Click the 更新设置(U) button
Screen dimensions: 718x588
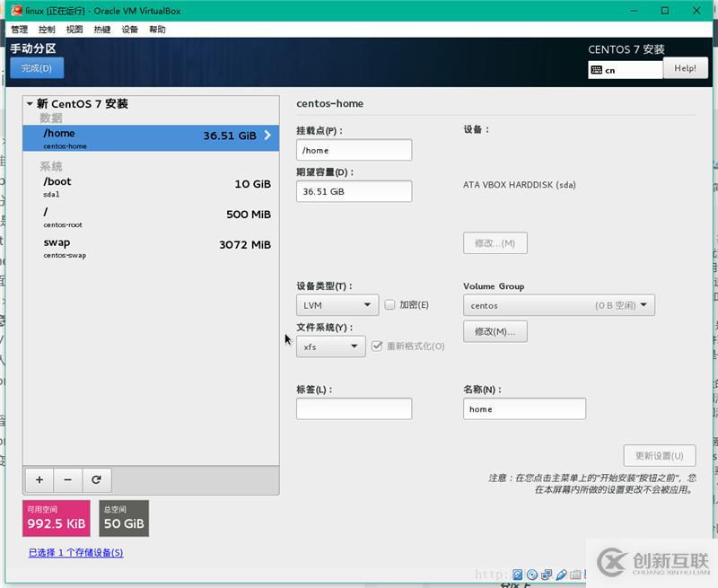(660, 456)
